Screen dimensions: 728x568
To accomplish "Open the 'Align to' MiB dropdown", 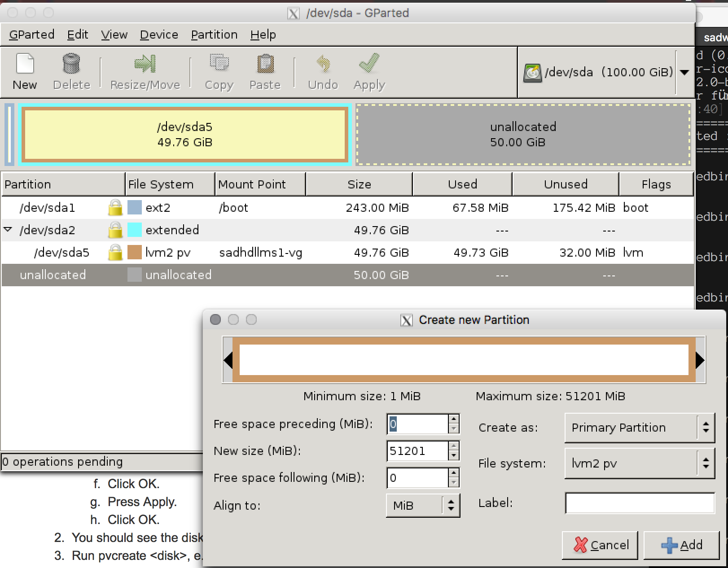I will pos(423,506).
